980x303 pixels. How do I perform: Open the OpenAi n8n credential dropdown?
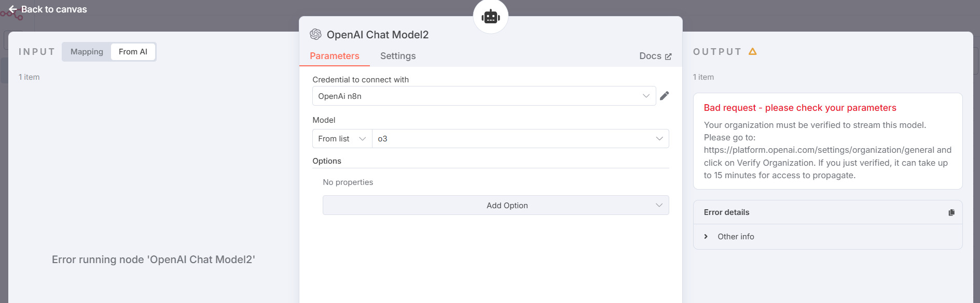484,96
